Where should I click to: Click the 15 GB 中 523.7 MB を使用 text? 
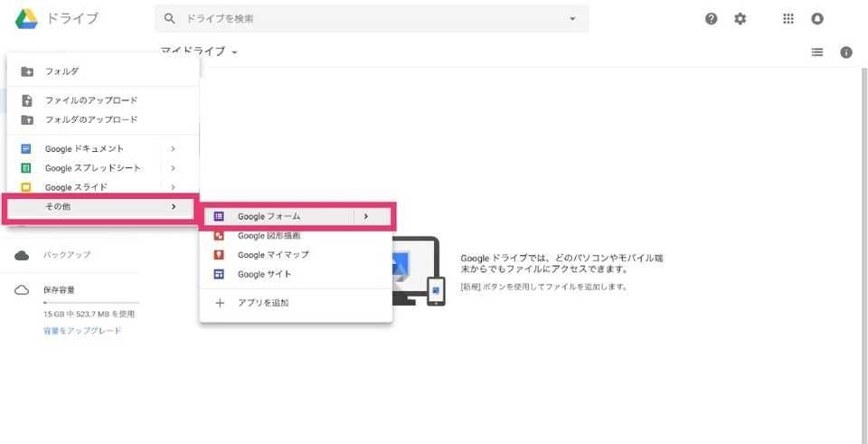pos(90,315)
